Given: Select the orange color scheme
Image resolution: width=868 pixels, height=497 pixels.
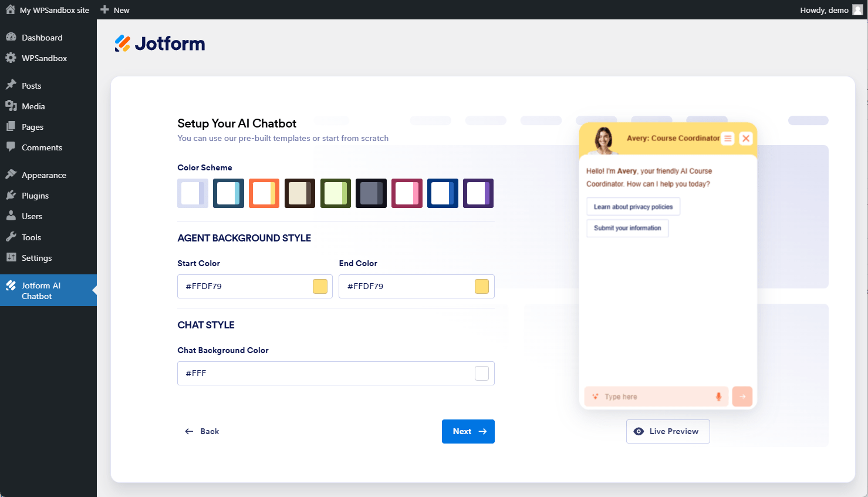Looking at the screenshot, I should 264,193.
